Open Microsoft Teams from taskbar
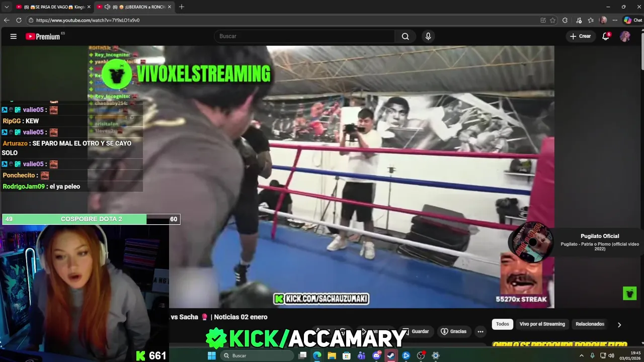 pos(361,355)
